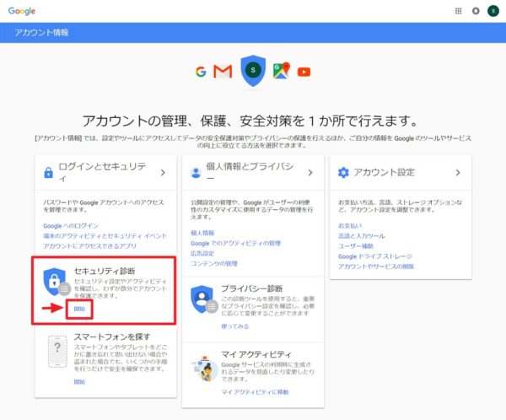This screenshot has height=420, width=506.
Task: Expand アカウント設定 with its chevron
Action: (458, 173)
